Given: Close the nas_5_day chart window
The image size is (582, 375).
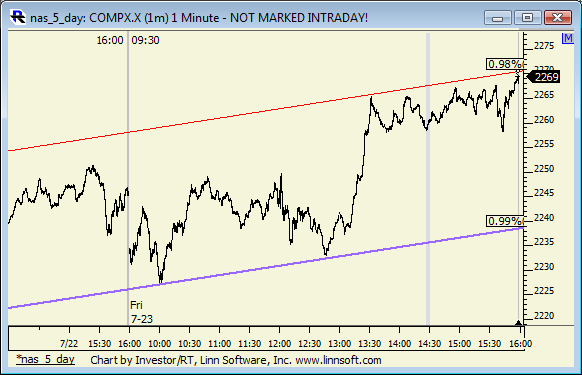Looking at the screenshot, I should click(558, 17).
